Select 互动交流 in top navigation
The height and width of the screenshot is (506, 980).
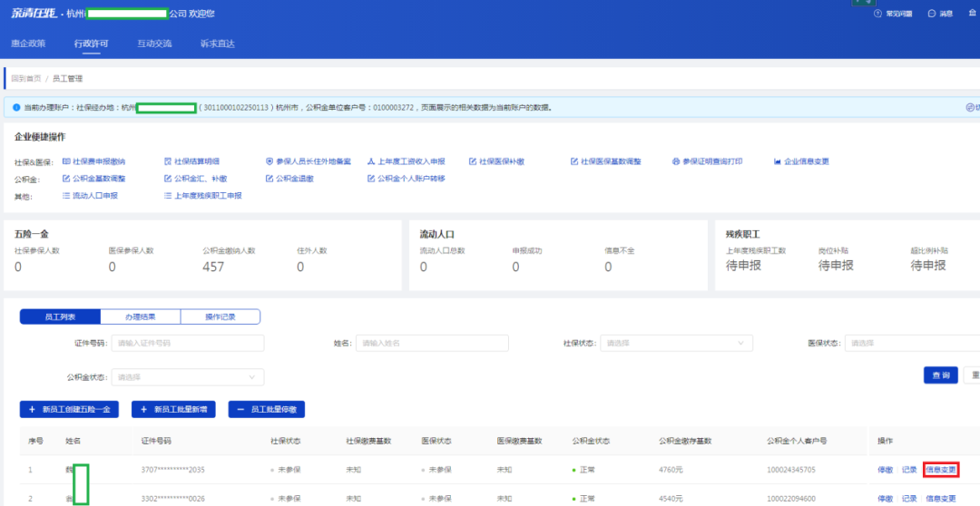tap(154, 44)
